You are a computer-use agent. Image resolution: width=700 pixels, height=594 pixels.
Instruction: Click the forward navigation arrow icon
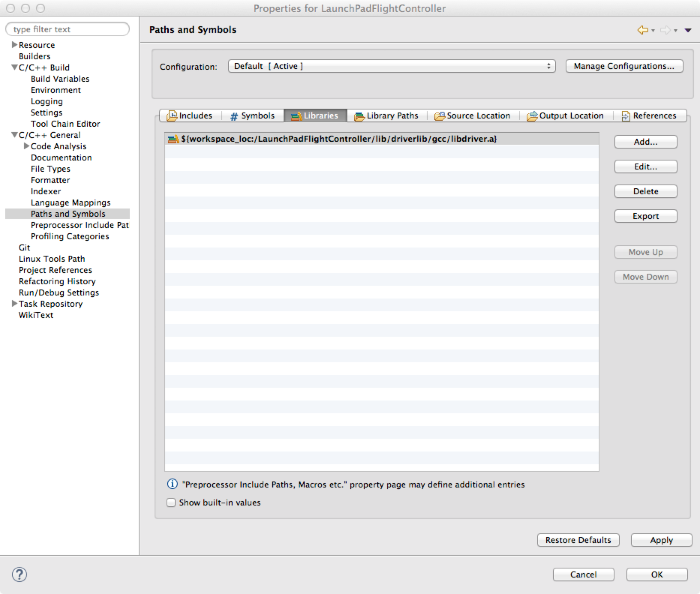click(x=665, y=30)
